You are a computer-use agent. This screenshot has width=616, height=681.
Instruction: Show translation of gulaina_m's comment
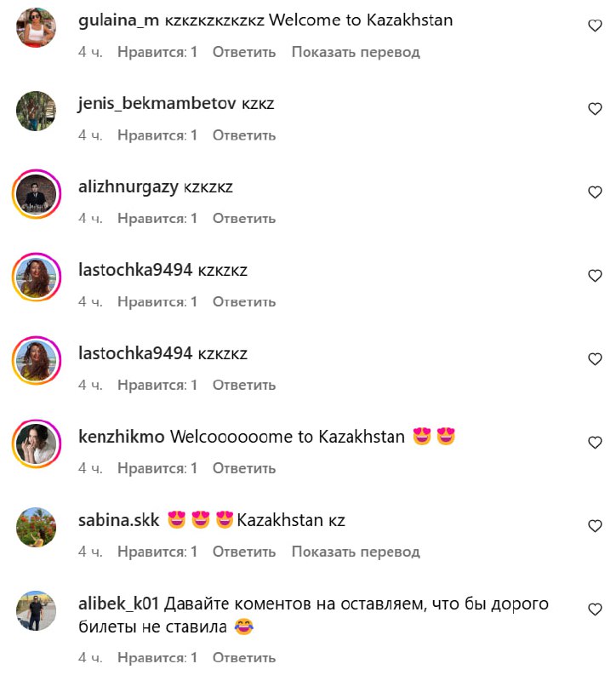click(356, 52)
